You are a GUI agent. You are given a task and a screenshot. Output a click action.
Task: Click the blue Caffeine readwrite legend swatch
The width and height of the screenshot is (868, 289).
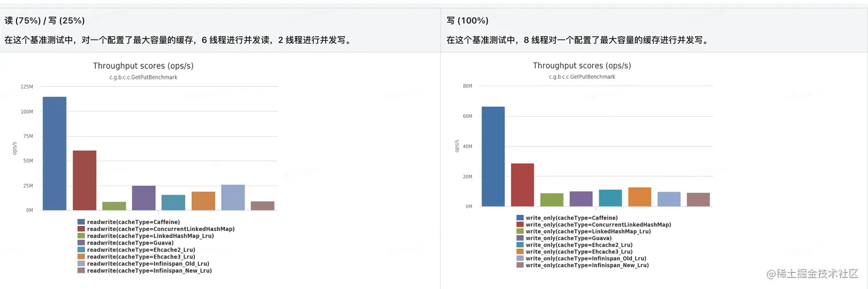tap(81, 222)
